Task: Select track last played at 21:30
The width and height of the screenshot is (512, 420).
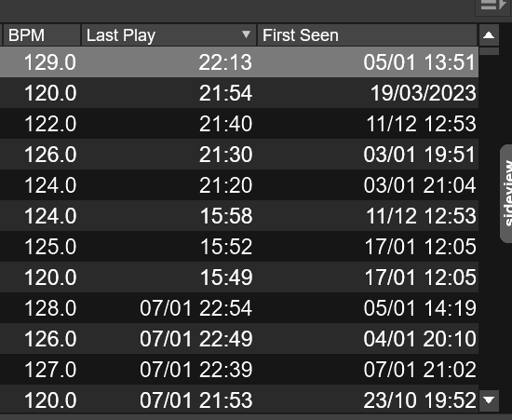Action: click(x=239, y=155)
